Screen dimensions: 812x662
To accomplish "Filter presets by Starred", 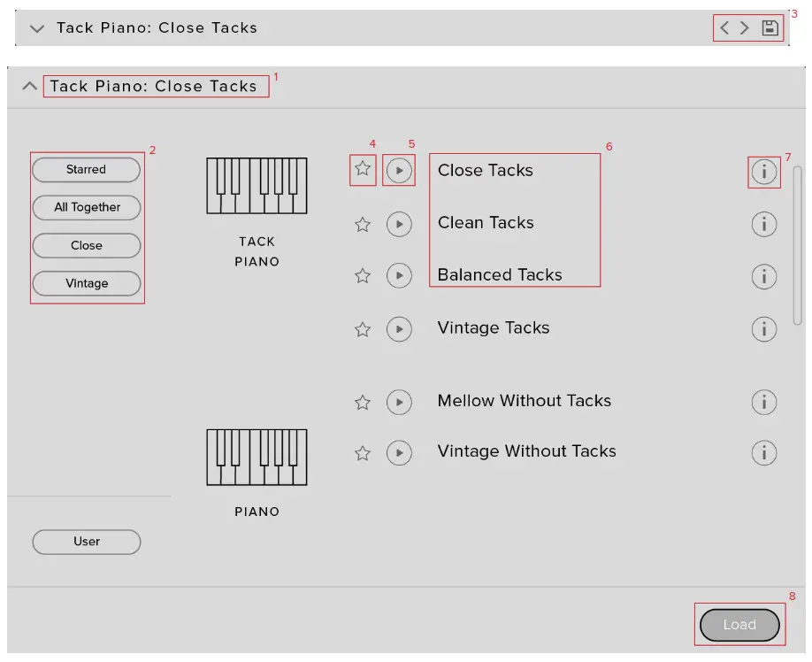I will tap(86, 169).
